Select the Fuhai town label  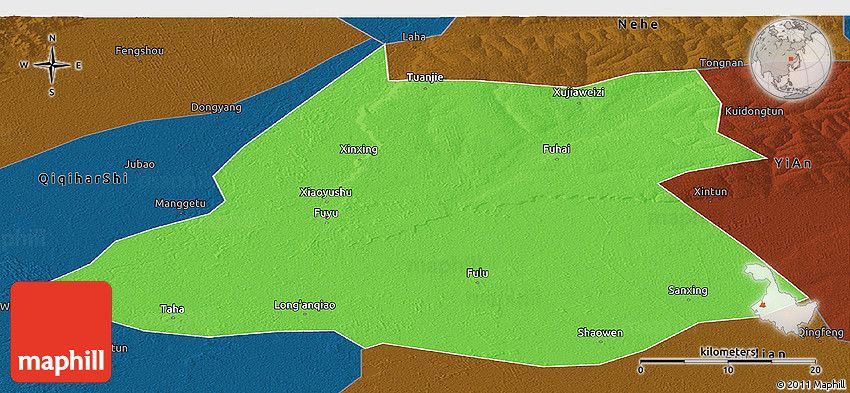point(556,149)
